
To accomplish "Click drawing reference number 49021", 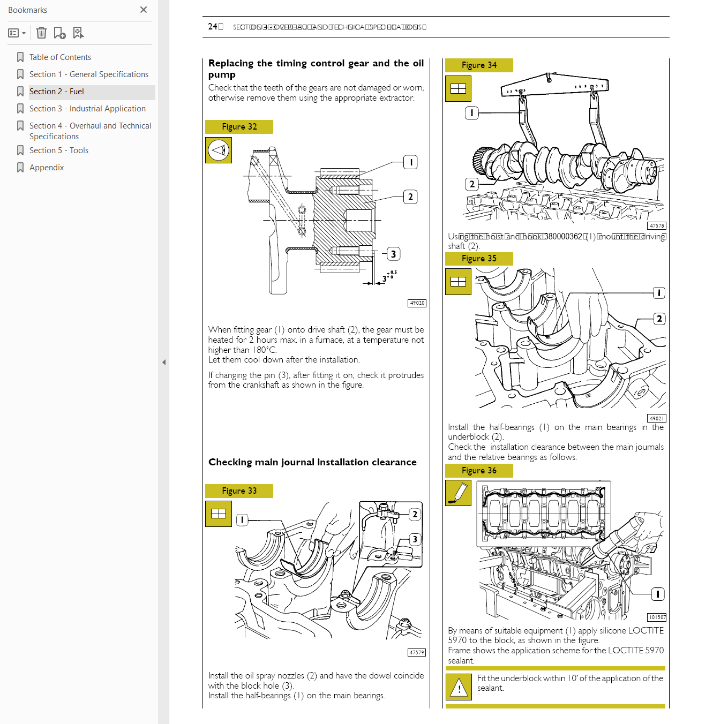I will click(x=657, y=419).
